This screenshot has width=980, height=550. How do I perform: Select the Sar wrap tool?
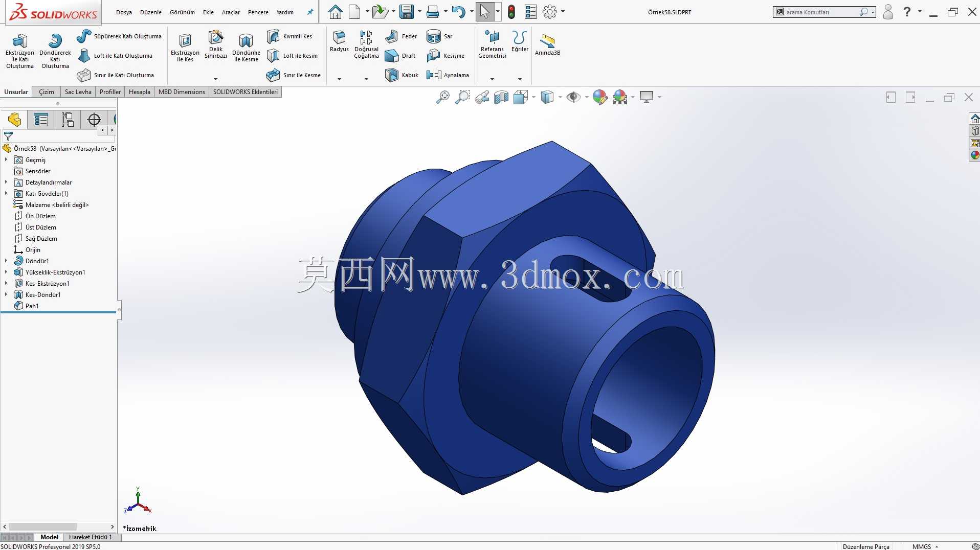[x=439, y=36]
